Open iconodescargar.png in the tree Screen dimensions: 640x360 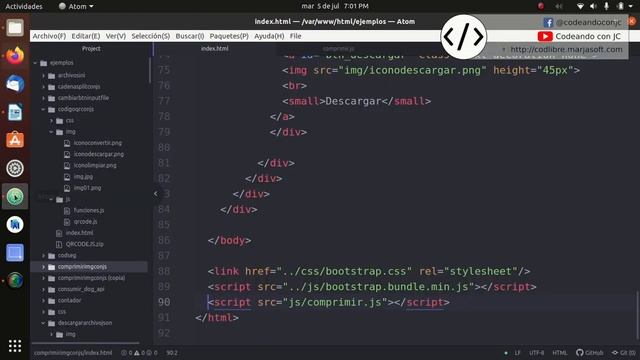click(99, 154)
